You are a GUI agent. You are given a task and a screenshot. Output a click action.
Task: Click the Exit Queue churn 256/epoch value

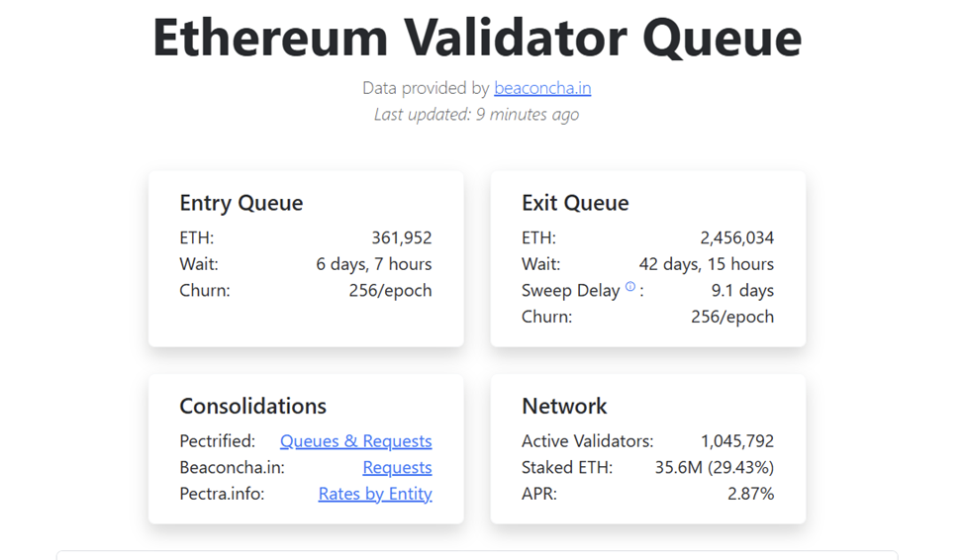(x=732, y=318)
